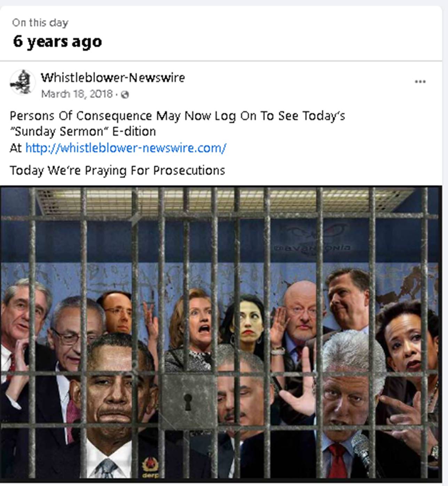This screenshot has height=486, width=448.
Task: Click the globe public audience icon
Action: pos(125,95)
